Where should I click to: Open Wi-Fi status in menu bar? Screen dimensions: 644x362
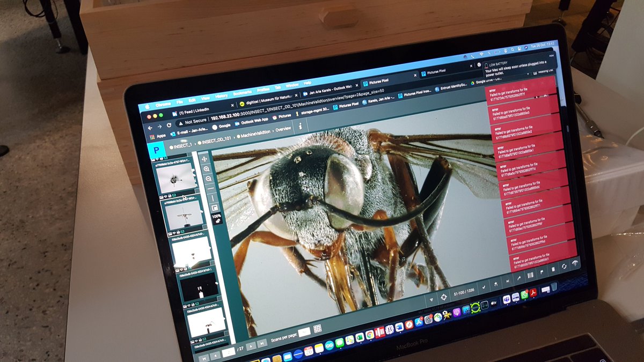481,54
